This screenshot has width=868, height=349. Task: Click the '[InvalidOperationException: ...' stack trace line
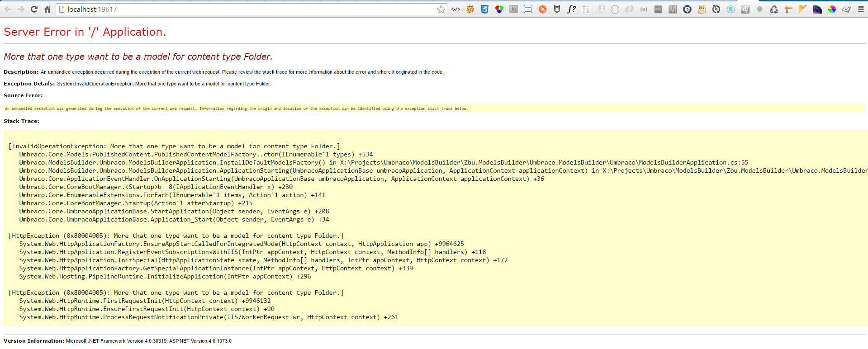coord(174,146)
